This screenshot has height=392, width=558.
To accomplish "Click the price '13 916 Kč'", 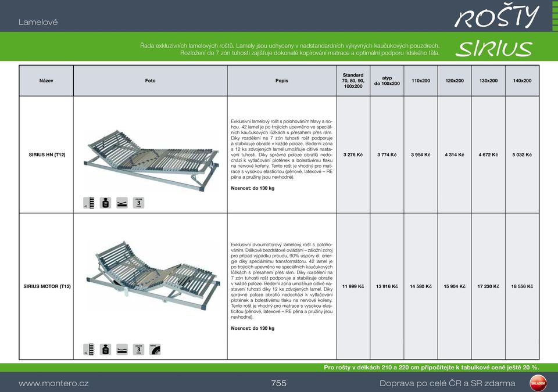I will tap(387, 286).
